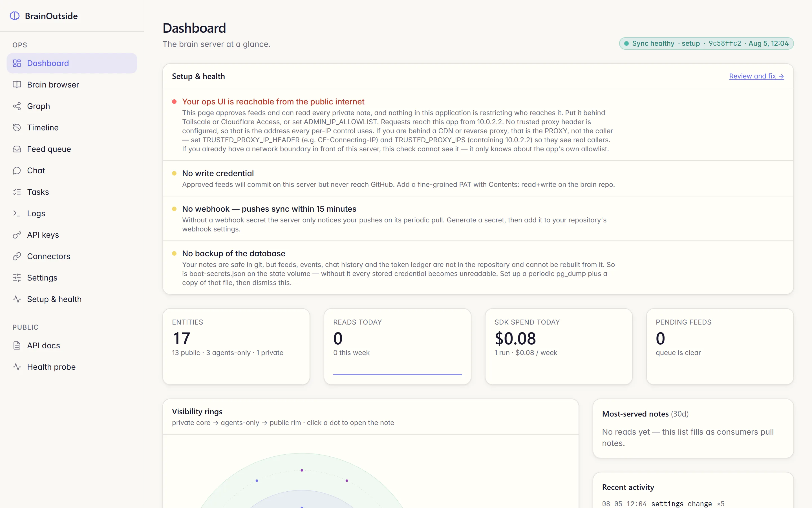Open the Logs section
812x508 pixels.
pyautogui.click(x=72, y=213)
